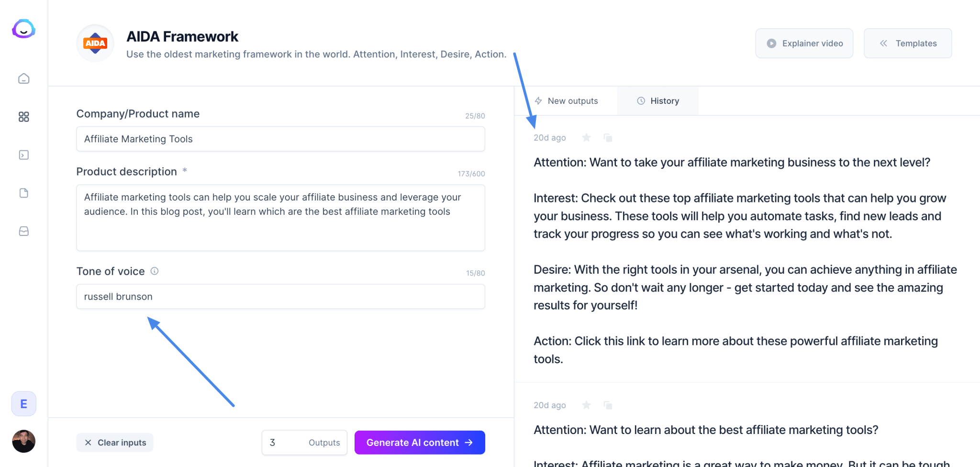Click the E workspace badge in sidebar

click(23, 403)
